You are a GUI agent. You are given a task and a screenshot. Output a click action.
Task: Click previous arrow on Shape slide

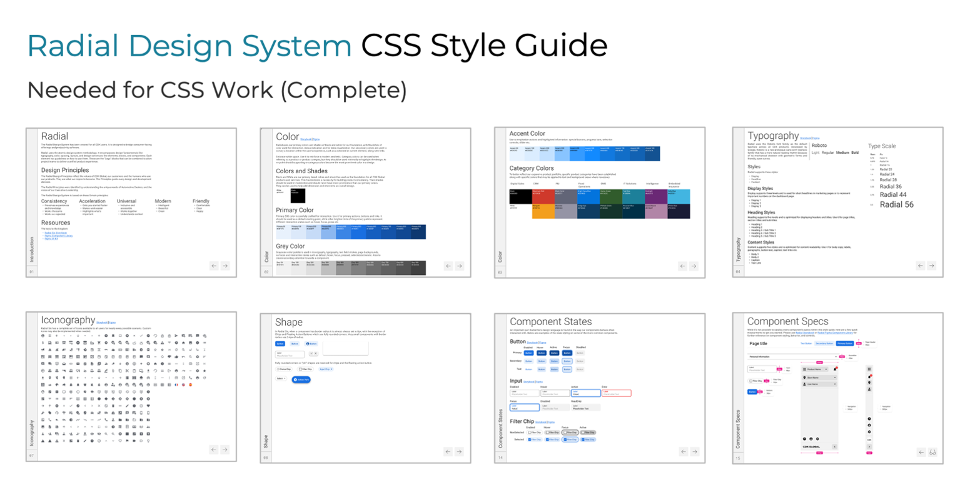pyautogui.click(x=448, y=451)
